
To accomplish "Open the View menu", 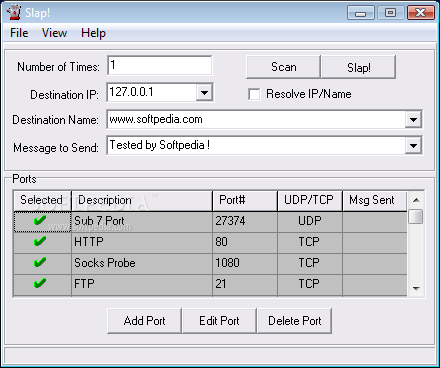I will [x=54, y=33].
